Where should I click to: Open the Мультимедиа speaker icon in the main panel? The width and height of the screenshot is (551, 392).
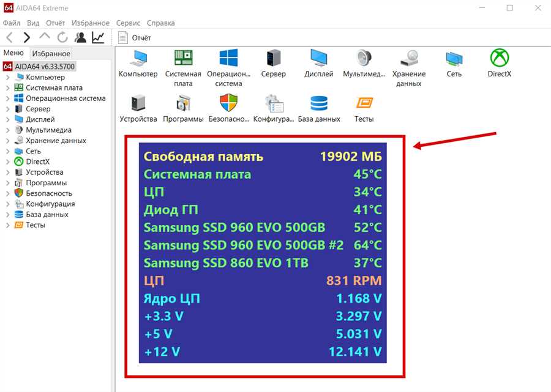364,64
